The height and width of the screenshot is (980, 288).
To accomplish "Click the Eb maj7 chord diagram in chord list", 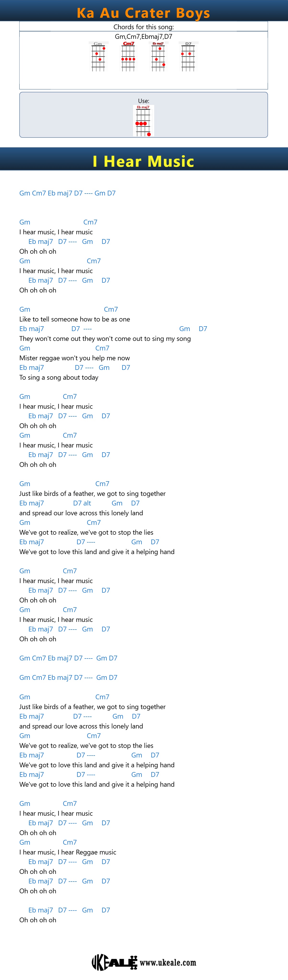I will [x=158, y=57].
